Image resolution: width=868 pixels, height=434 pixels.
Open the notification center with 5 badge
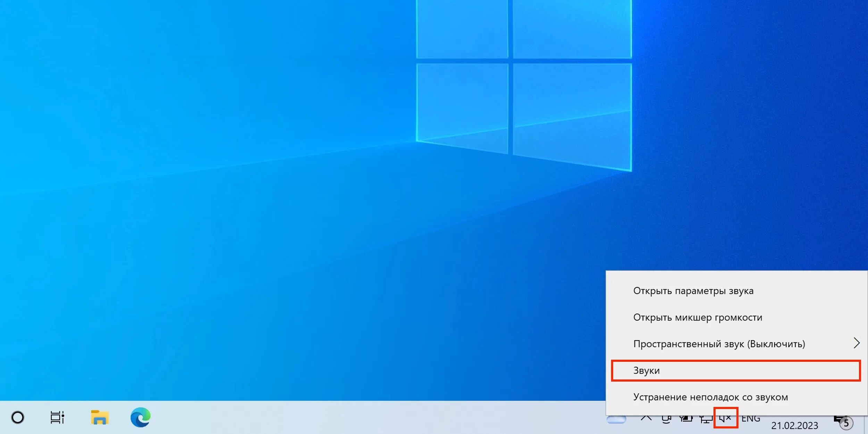(843, 422)
